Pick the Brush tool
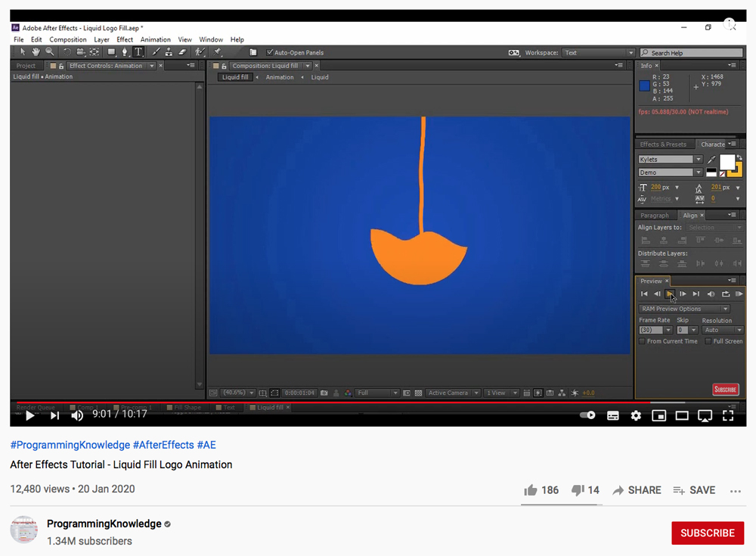 tap(156, 52)
